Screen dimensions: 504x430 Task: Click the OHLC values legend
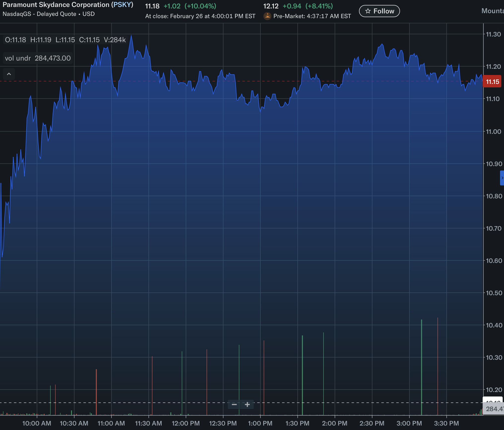click(65, 40)
